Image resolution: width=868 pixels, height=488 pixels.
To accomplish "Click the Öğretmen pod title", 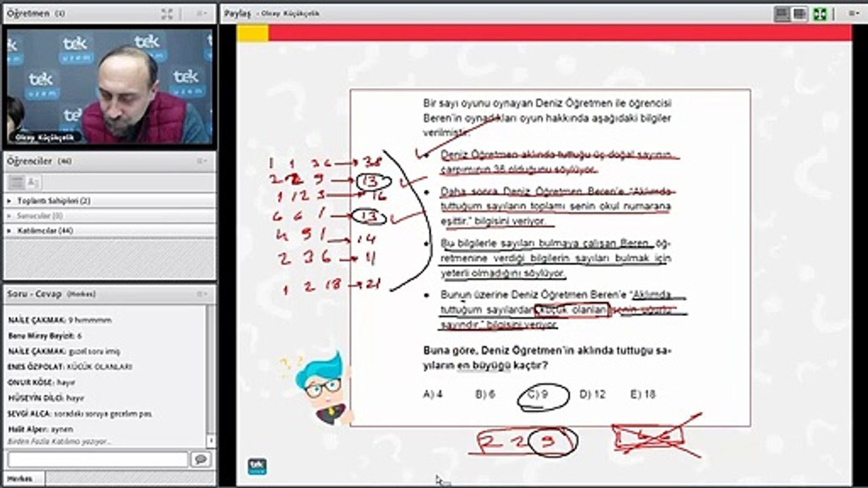I will pyautogui.click(x=28, y=14).
